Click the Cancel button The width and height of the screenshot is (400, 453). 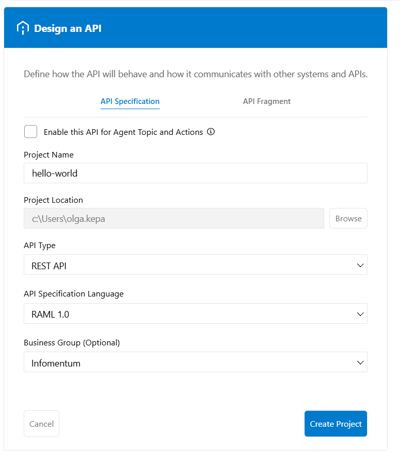[41, 424]
